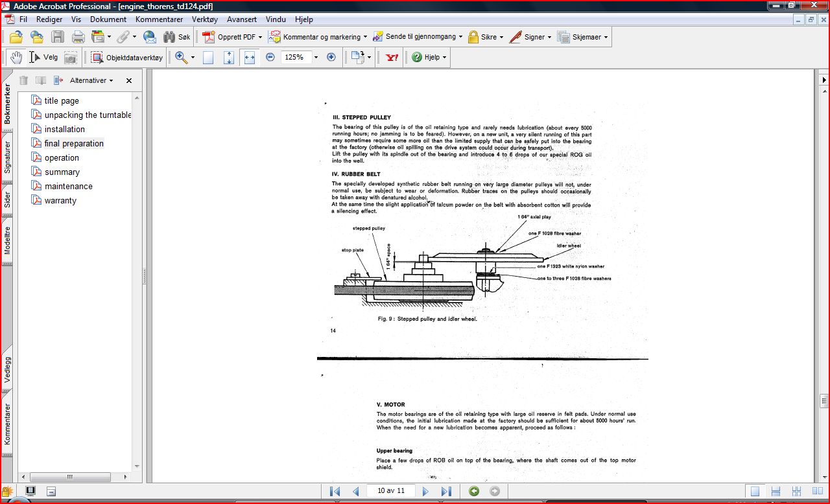Click the Yahoo Y! toolbar icon
This screenshot has width=830, height=504.
coord(392,57)
